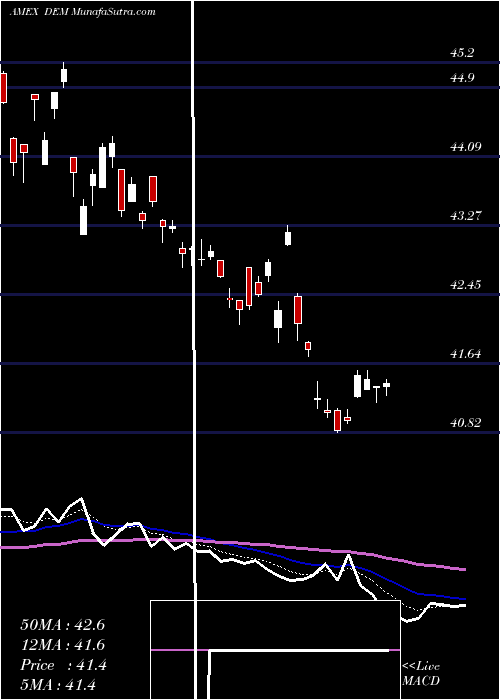The width and height of the screenshot is (500, 700).
Task: Click the 40.82 price level label
Action: 466,422
